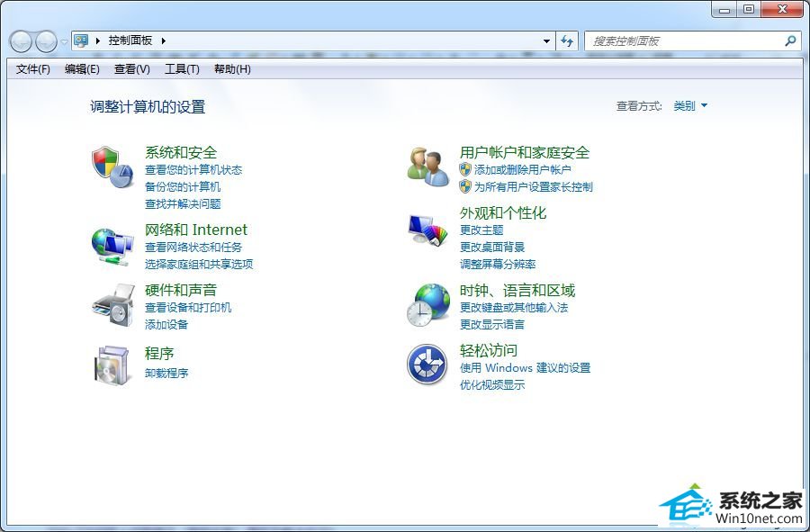Expand the arrow before 控制面板 breadcrumb

[x=97, y=41]
